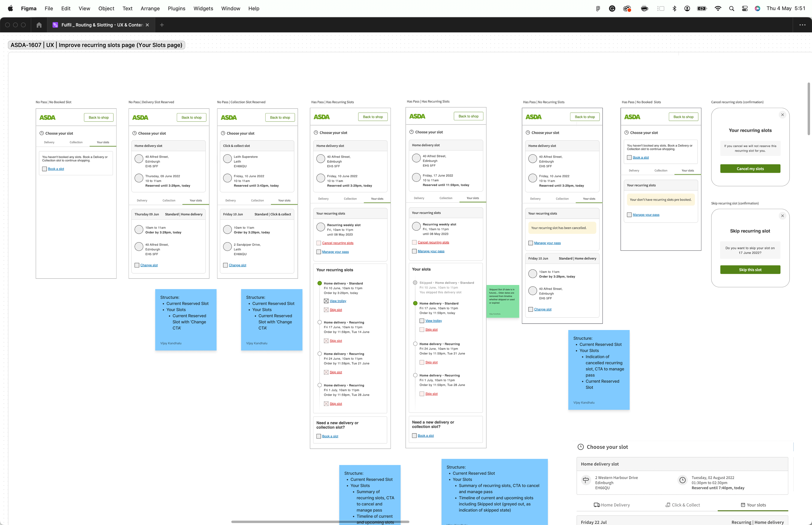The height and width of the screenshot is (525, 812).
Task: Click the Siri icon in menu bar
Action: (757, 8)
